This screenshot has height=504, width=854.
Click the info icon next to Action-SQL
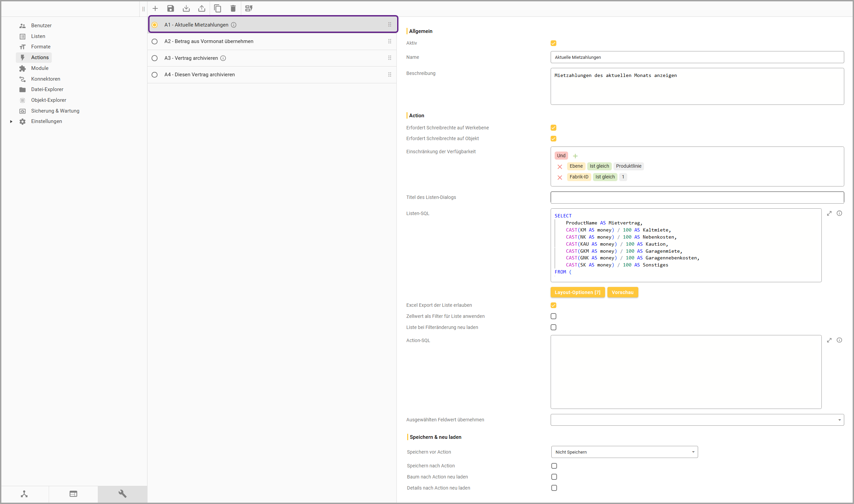point(840,340)
